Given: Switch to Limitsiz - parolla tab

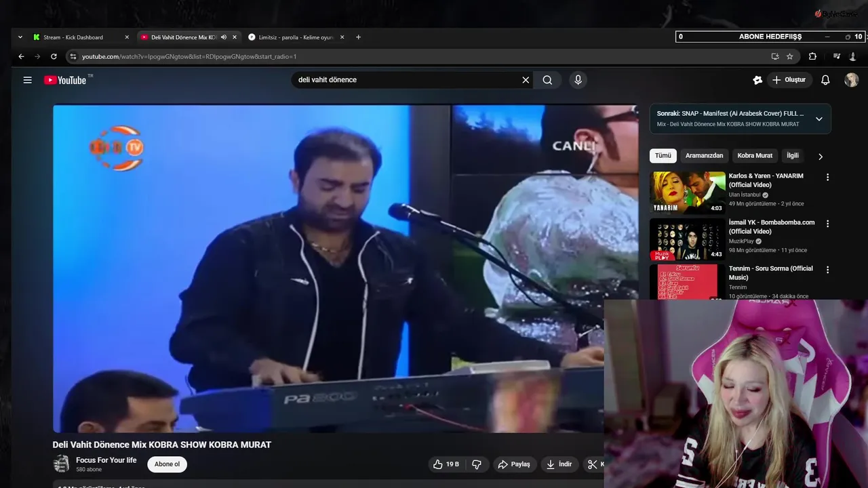Looking at the screenshot, I should click(x=296, y=37).
